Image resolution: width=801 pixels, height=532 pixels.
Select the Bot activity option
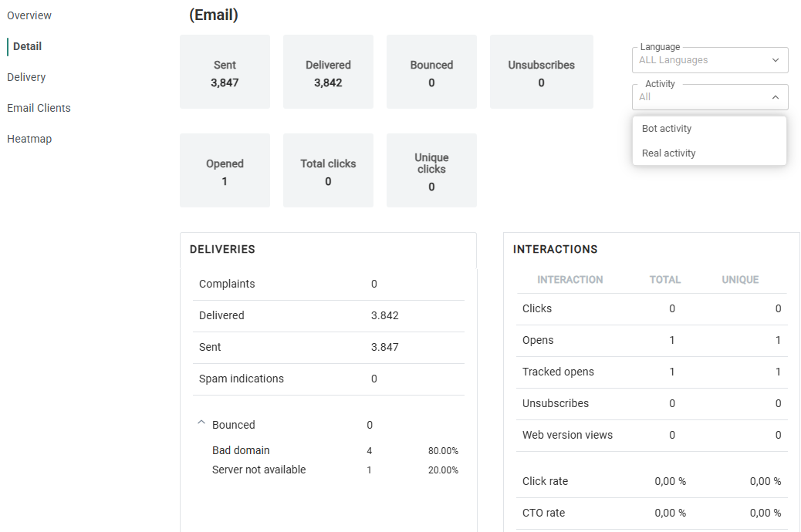click(x=667, y=129)
